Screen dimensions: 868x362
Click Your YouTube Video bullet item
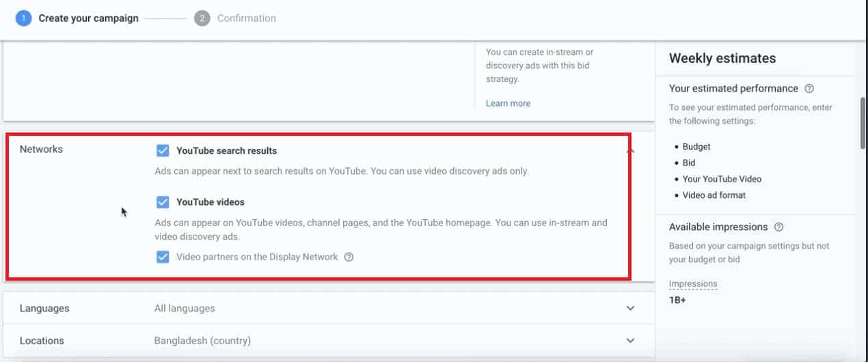722,179
